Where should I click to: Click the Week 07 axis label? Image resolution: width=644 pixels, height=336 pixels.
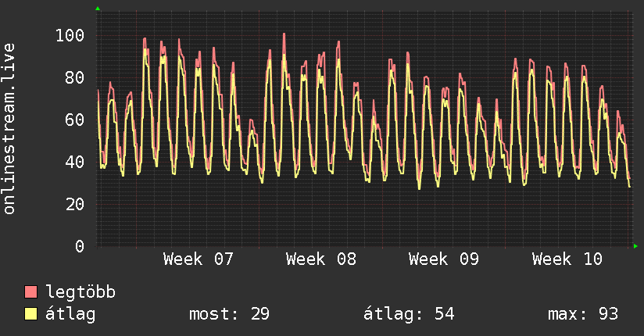pyautogui.click(x=199, y=259)
